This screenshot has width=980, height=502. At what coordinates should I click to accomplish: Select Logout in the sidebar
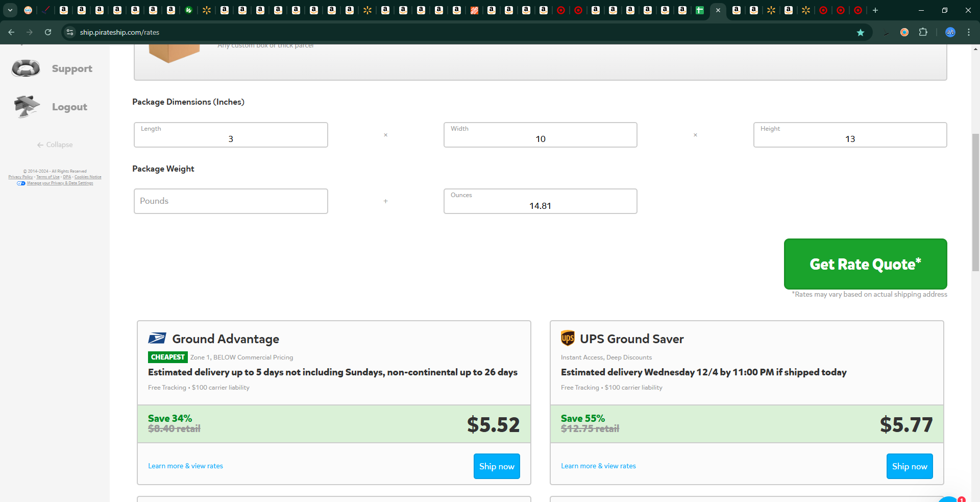[x=69, y=107]
